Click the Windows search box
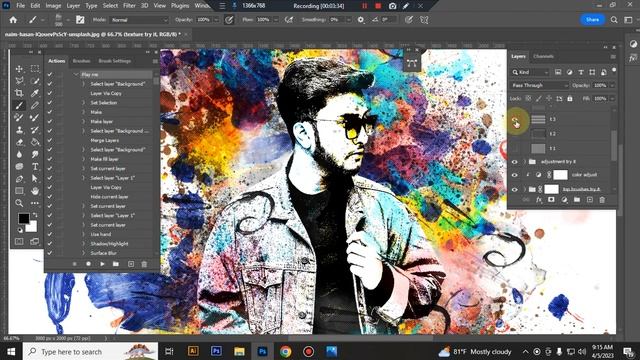 [x=90, y=351]
